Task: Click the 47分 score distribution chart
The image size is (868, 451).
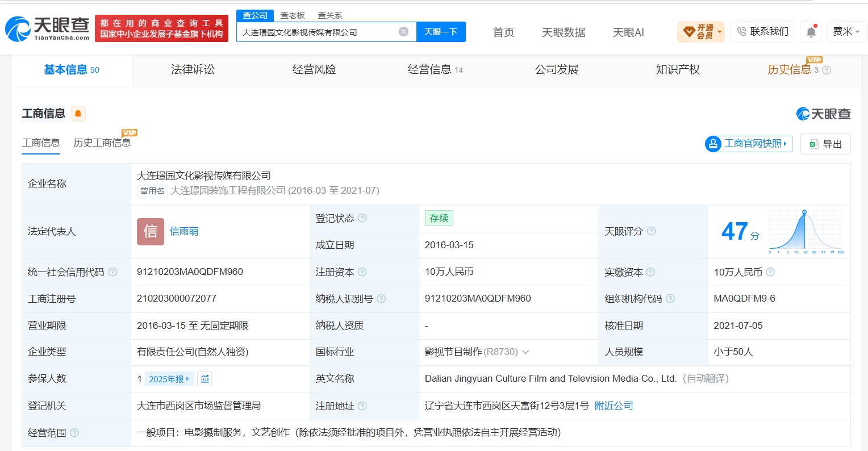Action: tap(806, 231)
